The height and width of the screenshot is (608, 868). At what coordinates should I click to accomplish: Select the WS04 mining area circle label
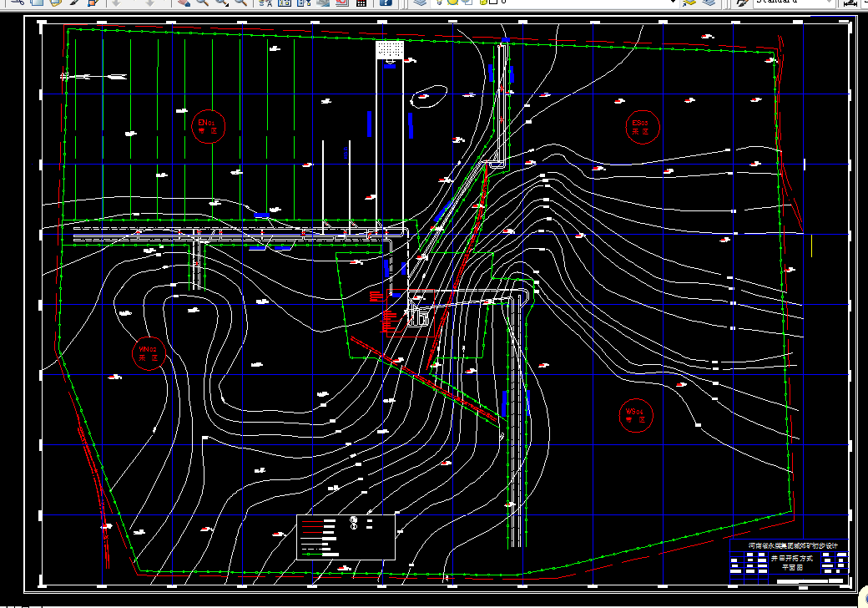pyautogui.click(x=635, y=415)
